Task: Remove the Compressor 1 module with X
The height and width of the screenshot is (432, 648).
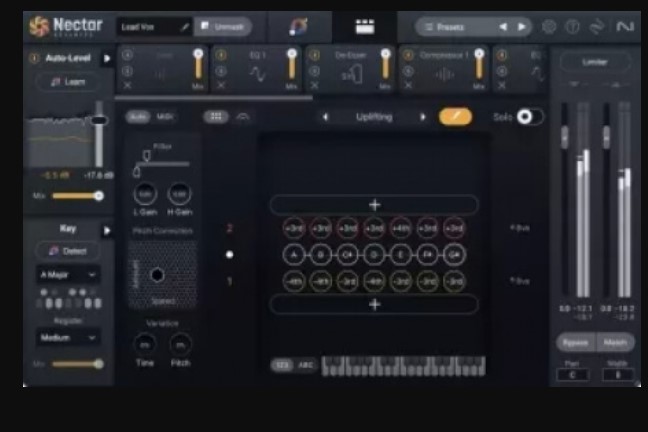Action: coord(408,85)
